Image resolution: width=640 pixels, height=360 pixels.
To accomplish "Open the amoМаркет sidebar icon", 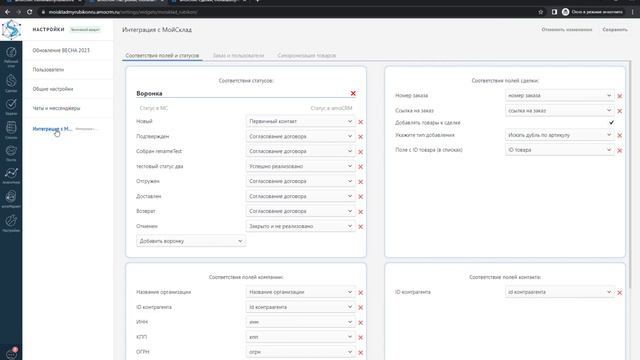I will pyautogui.click(x=11, y=199).
